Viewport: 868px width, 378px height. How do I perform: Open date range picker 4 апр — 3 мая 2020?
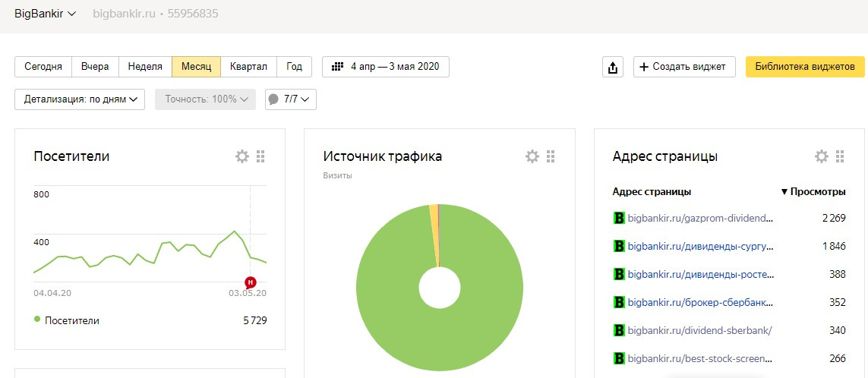385,66
